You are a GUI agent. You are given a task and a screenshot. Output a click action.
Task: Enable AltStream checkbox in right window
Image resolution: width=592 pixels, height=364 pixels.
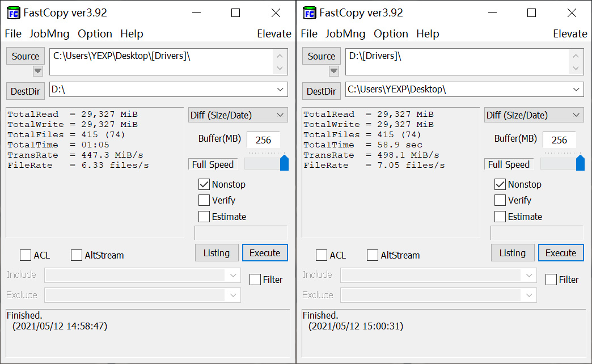click(x=372, y=255)
